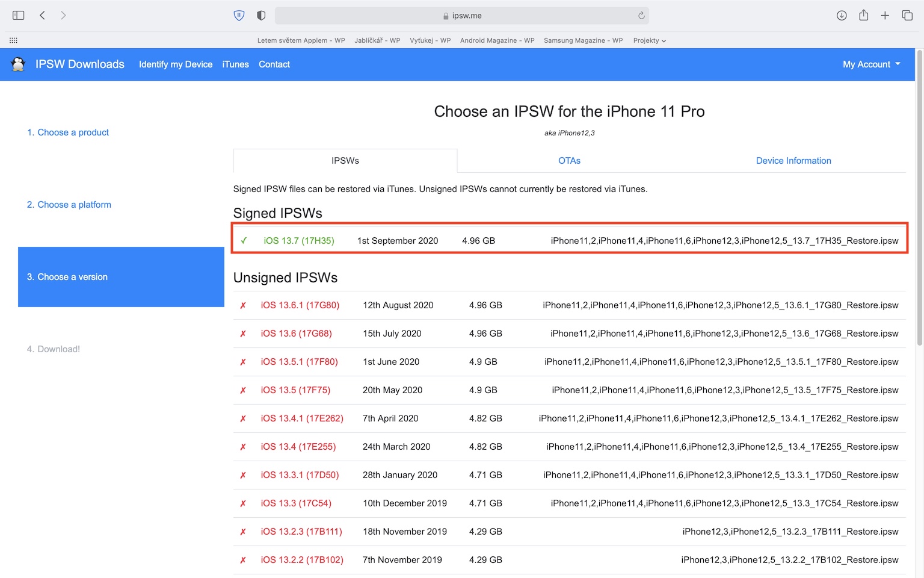
Task: Click red X beside iOS 13.5 (17F75)
Action: (x=243, y=390)
